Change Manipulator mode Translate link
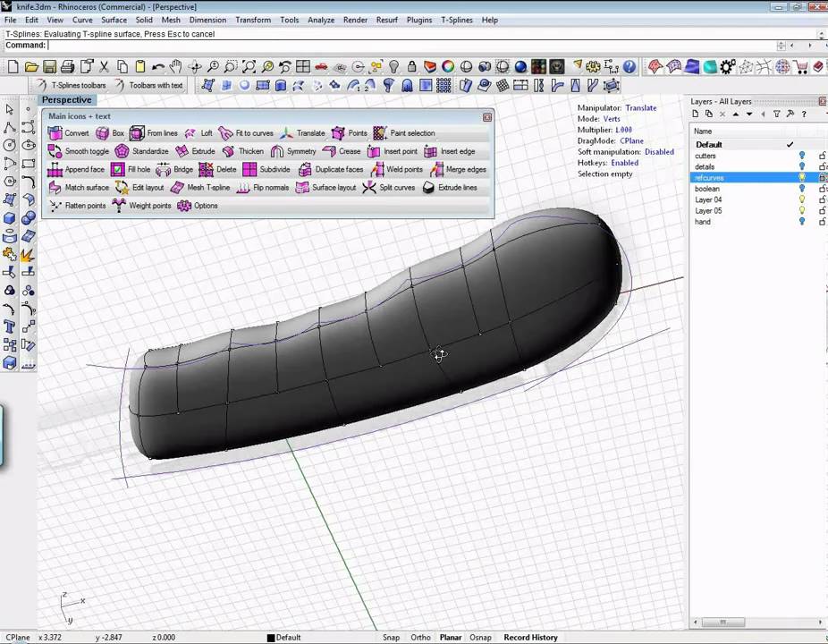828x644 pixels. point(641,107)
